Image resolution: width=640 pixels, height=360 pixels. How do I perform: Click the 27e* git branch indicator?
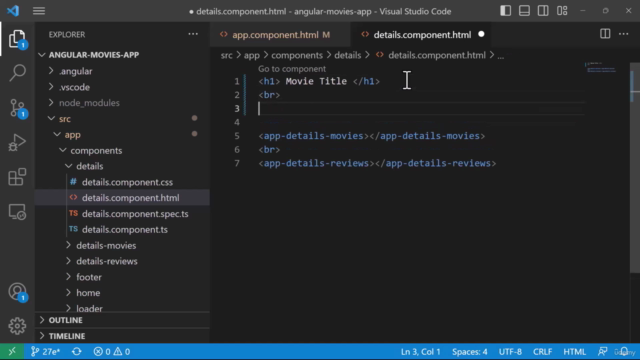tap(46, 351)
